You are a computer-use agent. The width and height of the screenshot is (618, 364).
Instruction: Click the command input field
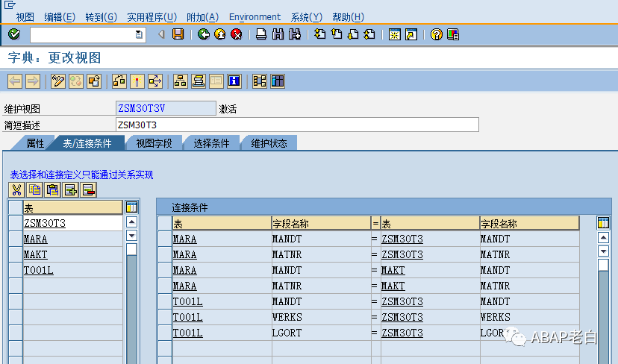tap(83, 34)
